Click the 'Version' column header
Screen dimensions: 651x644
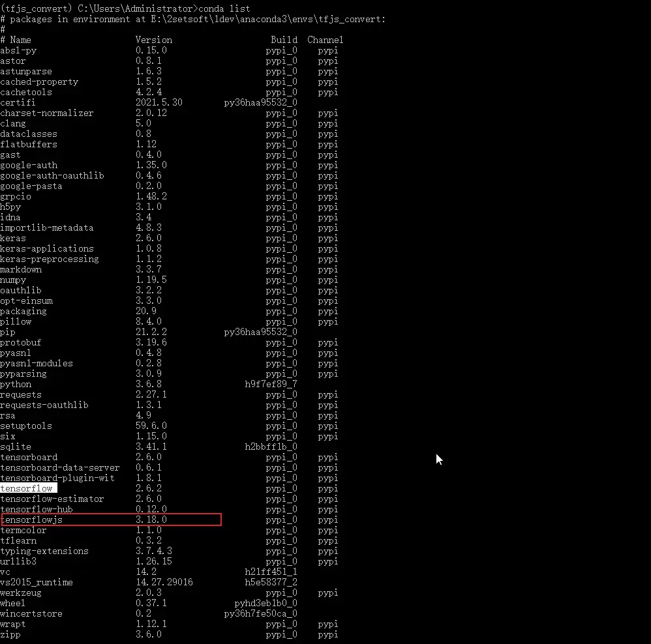click(153, 40)
